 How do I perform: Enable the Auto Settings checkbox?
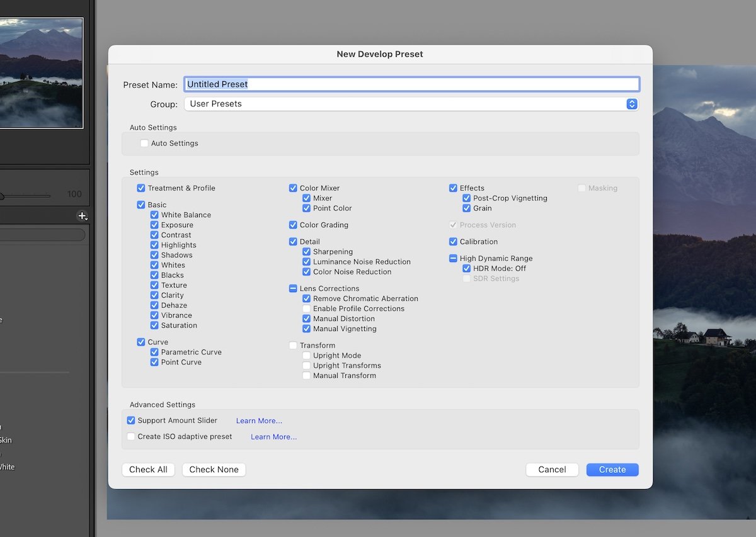pyautogui.click(x=144, y=143)
